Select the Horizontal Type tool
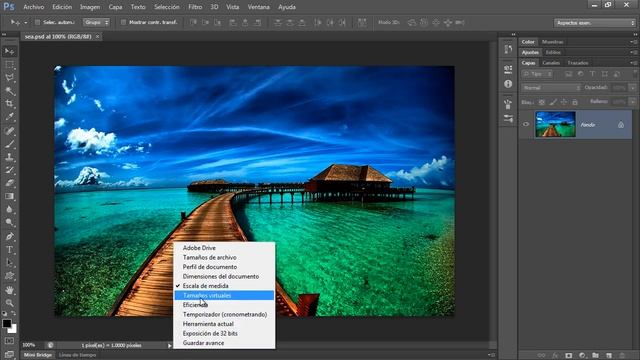This screenshot has width=640, height=360. click(9, 249)
